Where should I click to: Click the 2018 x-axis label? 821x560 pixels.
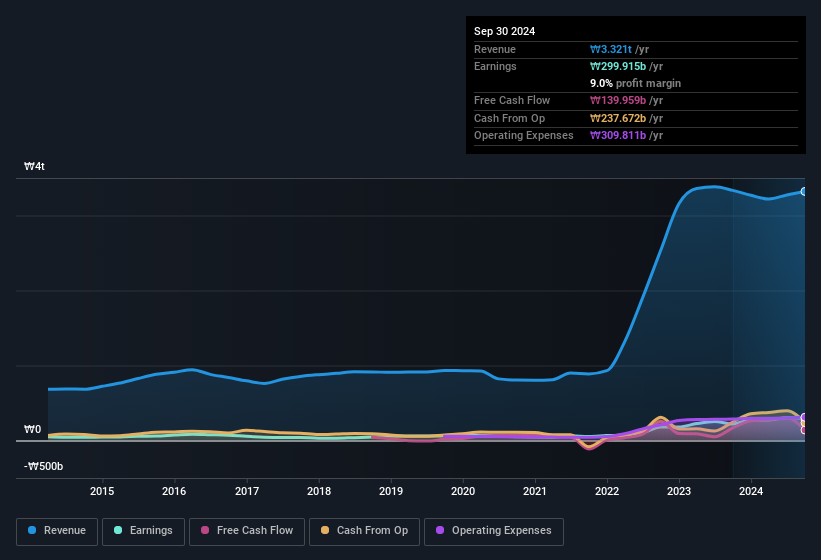[319, 491]
